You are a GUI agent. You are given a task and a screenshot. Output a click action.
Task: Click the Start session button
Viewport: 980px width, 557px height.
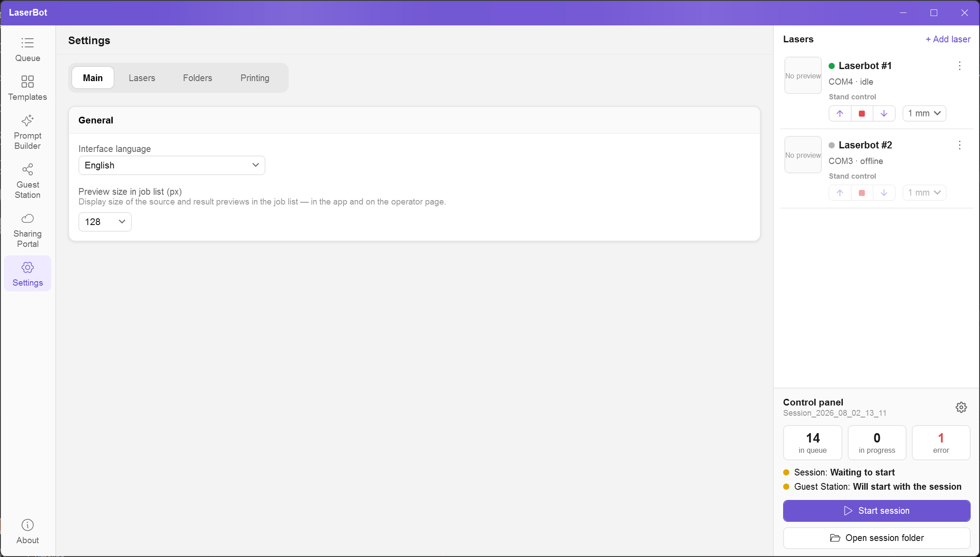coord(876,511)
